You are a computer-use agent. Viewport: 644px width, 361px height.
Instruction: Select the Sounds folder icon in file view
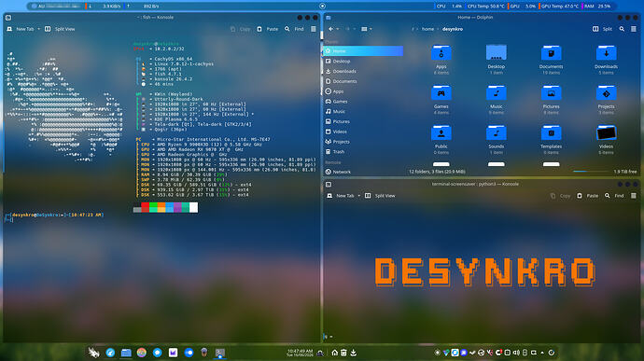coord(497,132)
